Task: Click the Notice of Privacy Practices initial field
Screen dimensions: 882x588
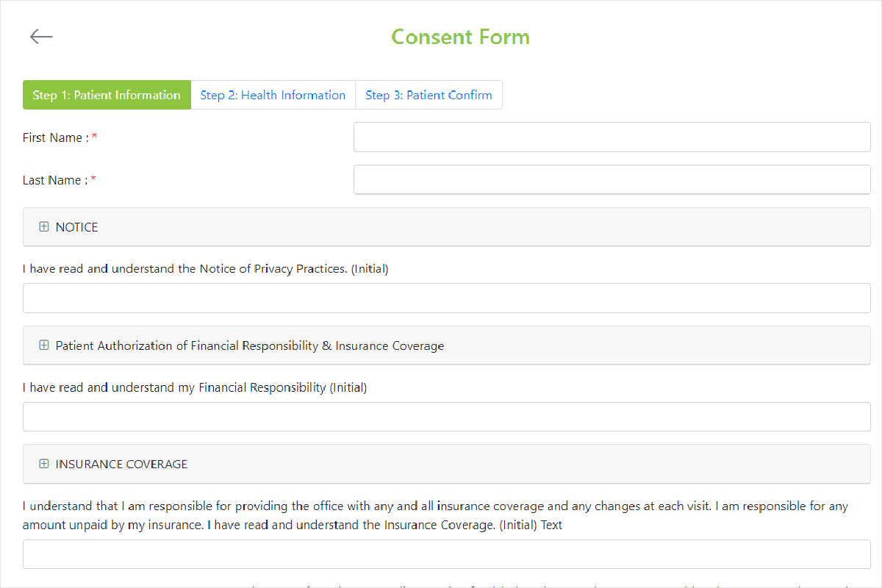Action: [447, 298]
